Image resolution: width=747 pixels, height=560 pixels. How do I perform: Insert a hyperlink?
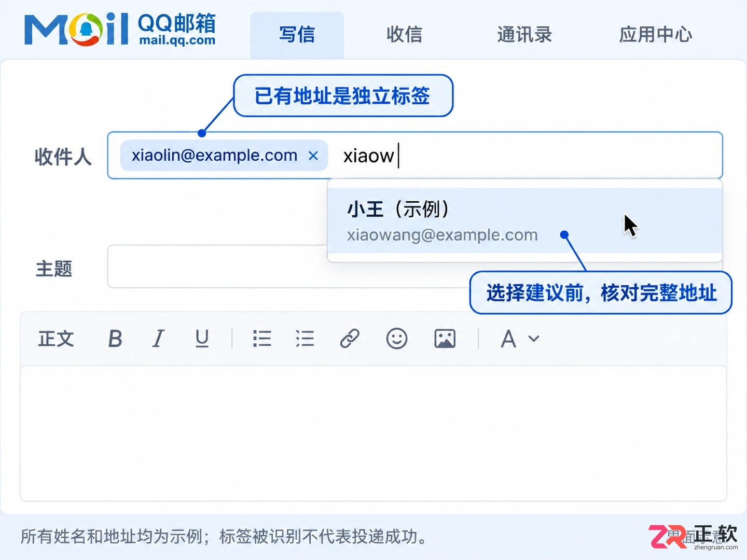click(350, 339)
